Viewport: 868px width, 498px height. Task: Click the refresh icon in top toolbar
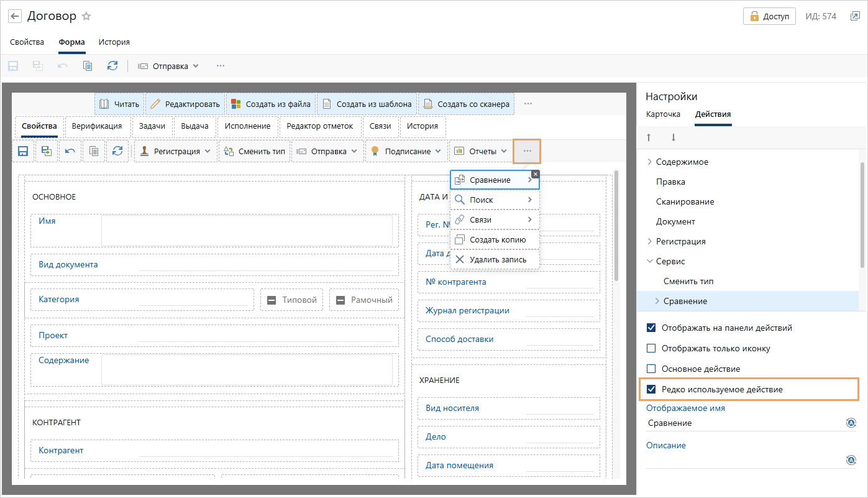pos(112,65)
